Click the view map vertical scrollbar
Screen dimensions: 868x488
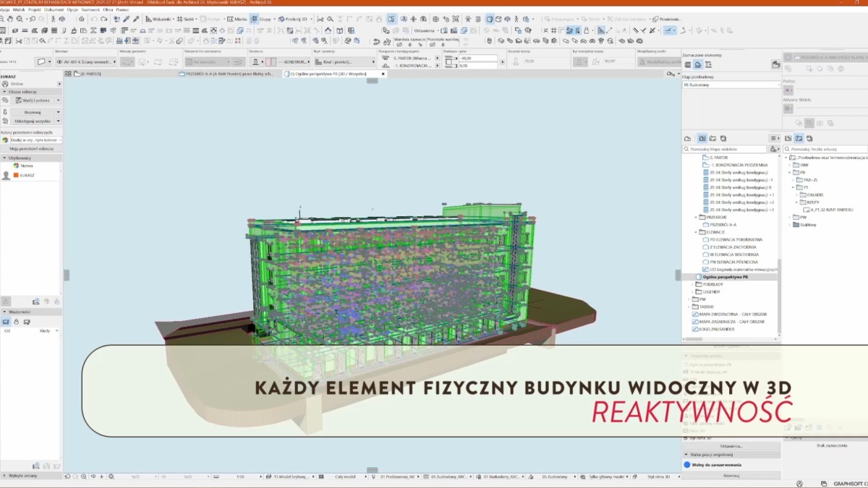(779, 296)
